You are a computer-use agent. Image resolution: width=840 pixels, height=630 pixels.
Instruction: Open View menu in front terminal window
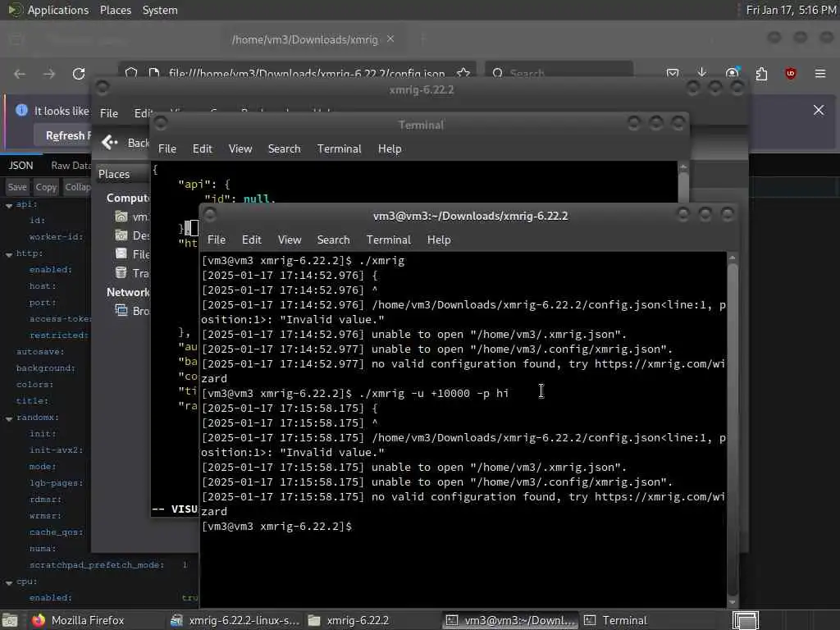pyautogui.click(x=290, y=240)
